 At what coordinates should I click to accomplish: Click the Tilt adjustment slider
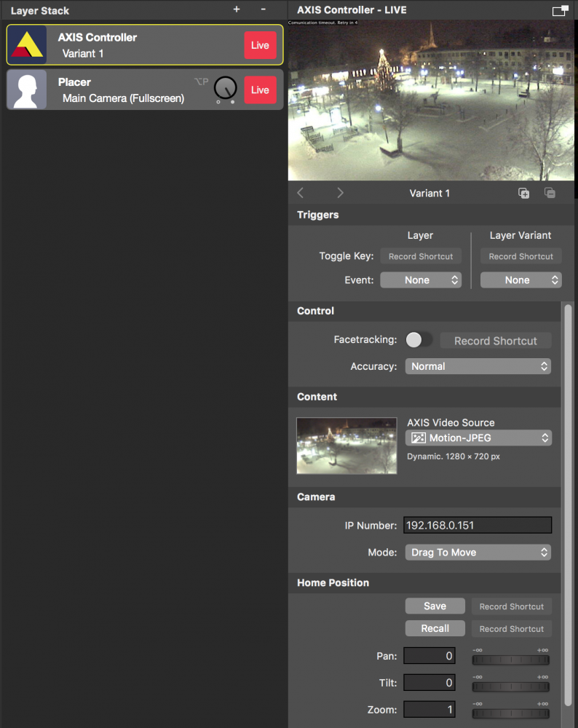(511, 687)
